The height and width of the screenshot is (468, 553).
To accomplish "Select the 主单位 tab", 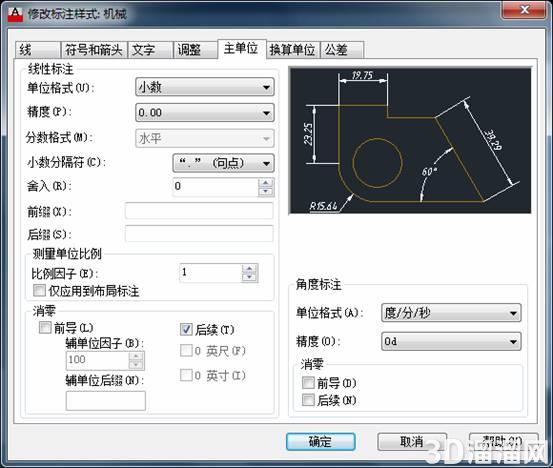I will (241, 48).
